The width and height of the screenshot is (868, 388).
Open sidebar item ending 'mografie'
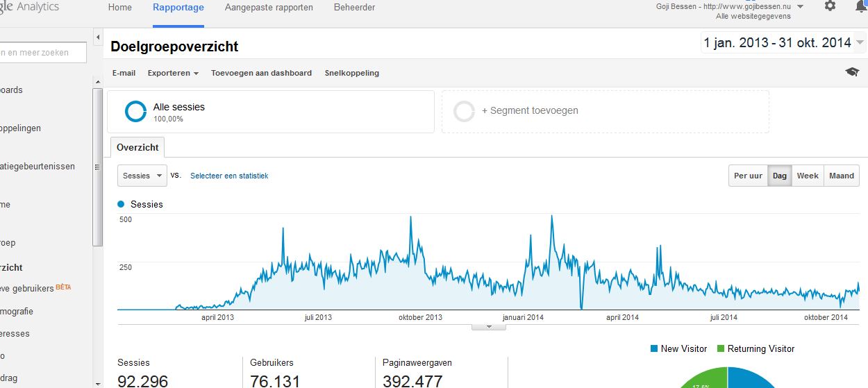pyautogui.click(x=17, y=312)
